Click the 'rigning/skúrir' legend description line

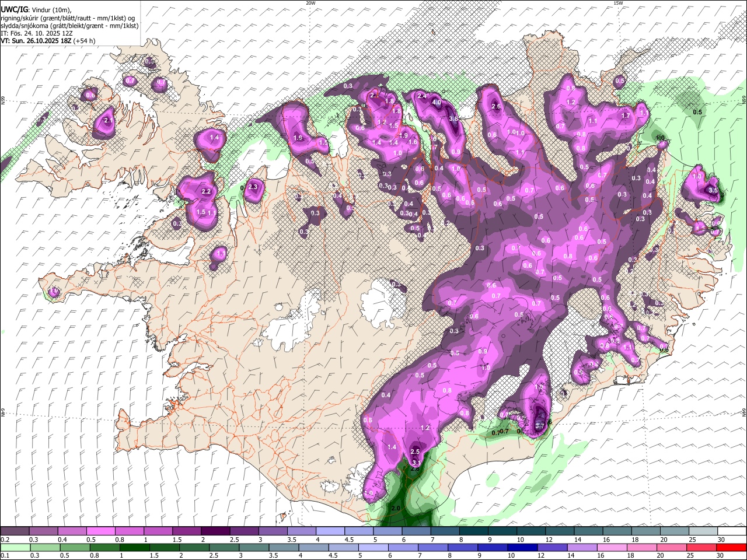(68, 17)
